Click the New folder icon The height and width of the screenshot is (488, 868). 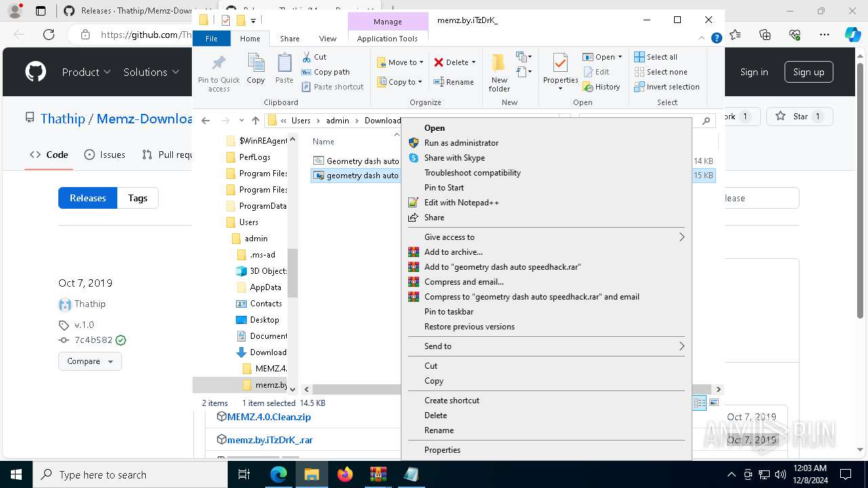[x=499, y=73]
